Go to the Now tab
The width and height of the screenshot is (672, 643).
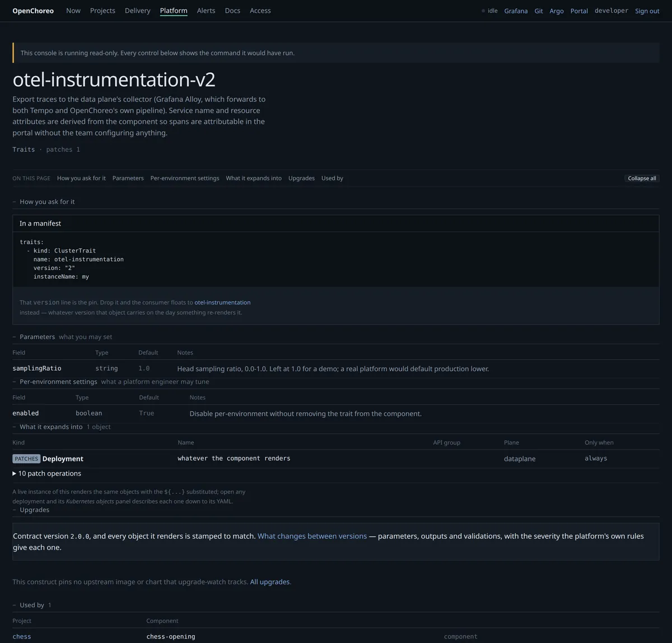coord(73,11)
